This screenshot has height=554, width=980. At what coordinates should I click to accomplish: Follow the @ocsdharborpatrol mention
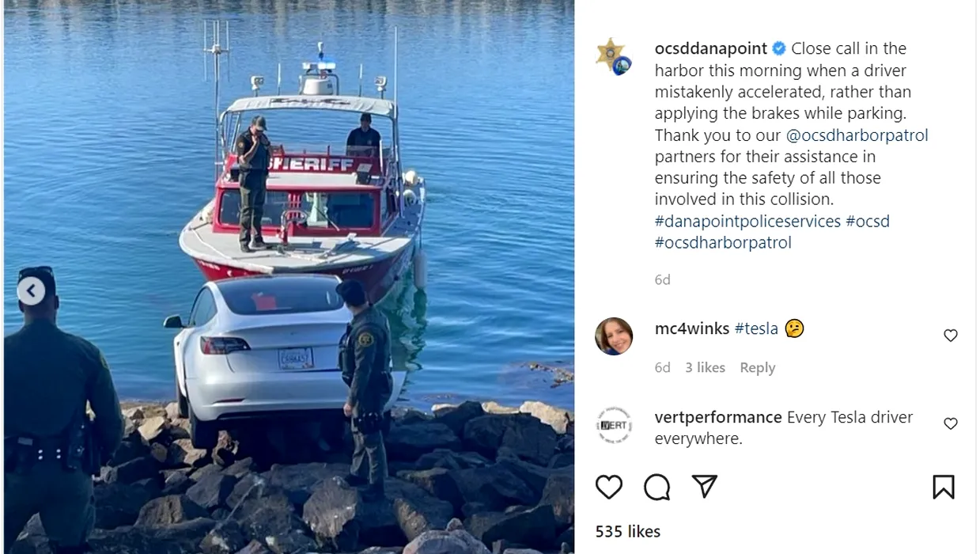857,135
